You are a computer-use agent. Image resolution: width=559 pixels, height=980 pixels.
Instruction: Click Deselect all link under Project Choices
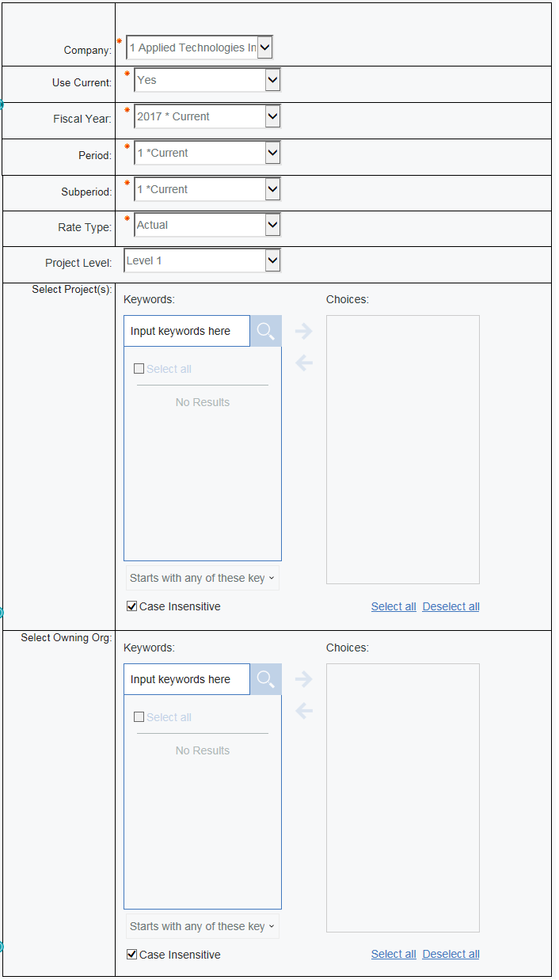[451, 606]
